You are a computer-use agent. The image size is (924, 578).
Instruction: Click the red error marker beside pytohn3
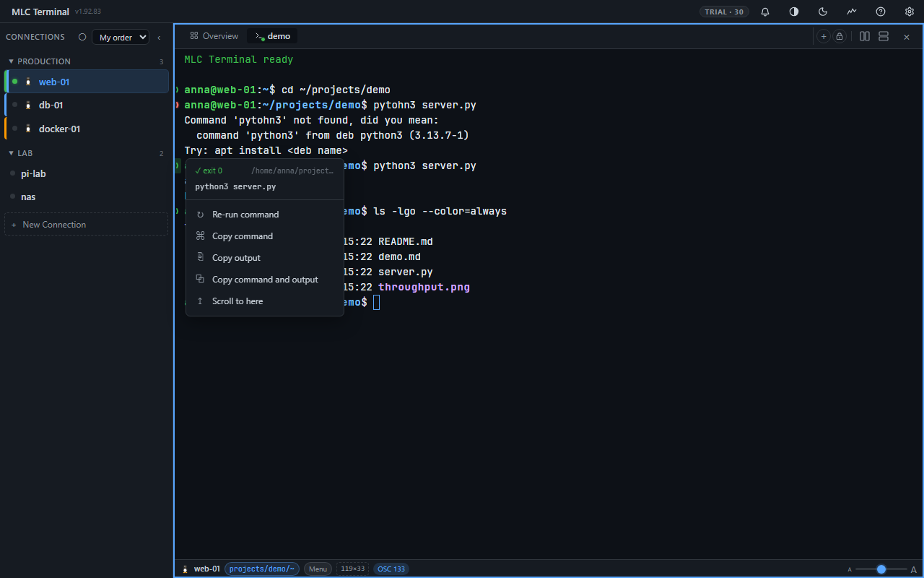(177, 105)
